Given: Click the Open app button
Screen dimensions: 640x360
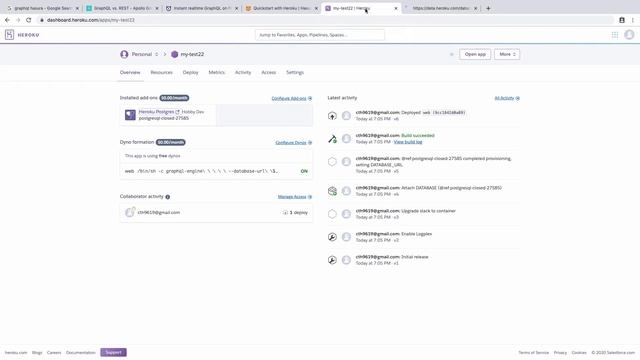Looking at the screenshot, I should tap(475, 54).
